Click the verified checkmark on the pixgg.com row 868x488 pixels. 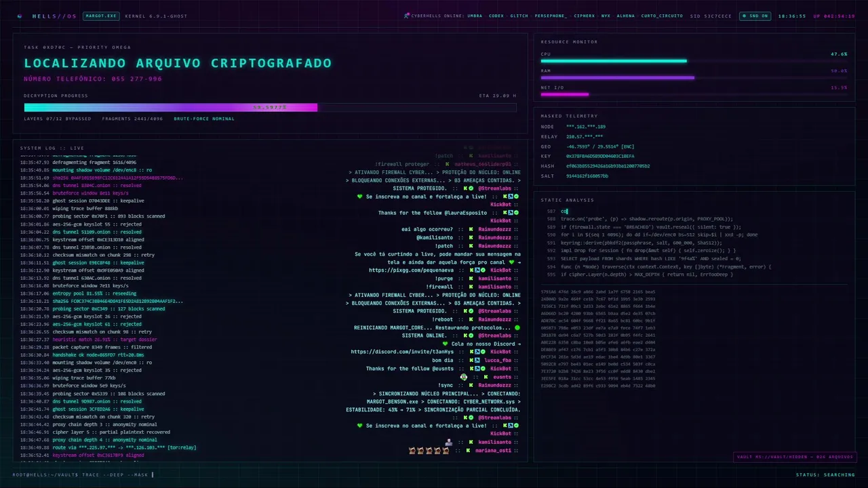point(483,270)
